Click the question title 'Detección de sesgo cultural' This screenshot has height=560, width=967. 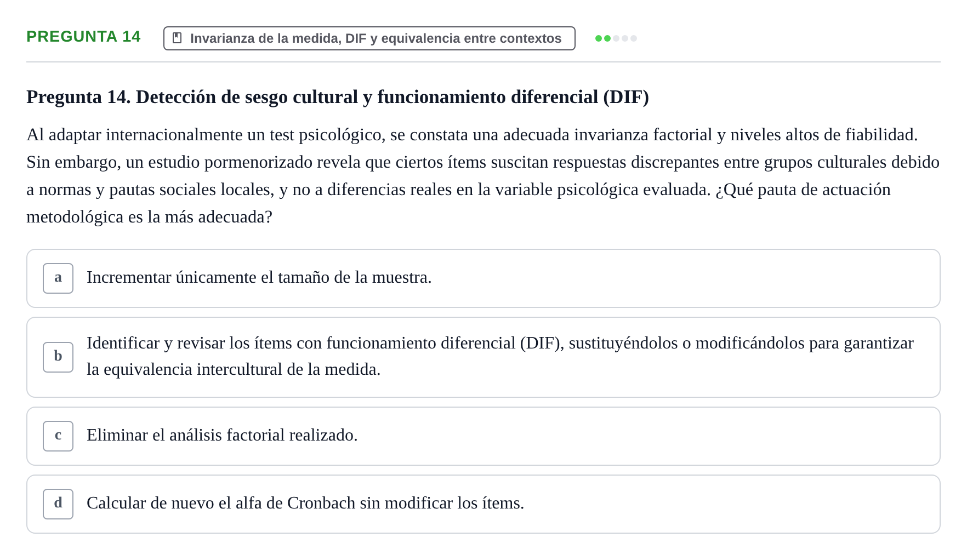[338, 97]
